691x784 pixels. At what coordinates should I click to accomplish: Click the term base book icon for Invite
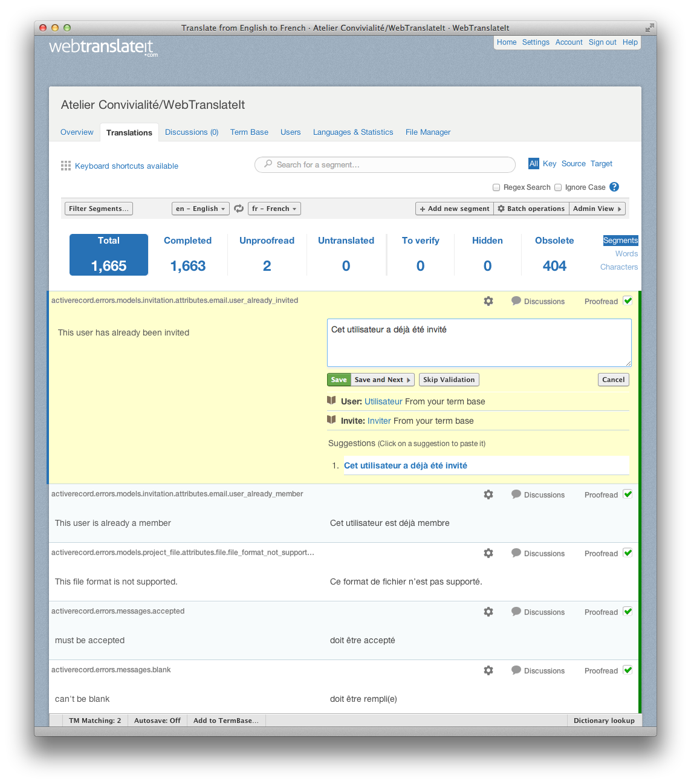coord(331,420)
